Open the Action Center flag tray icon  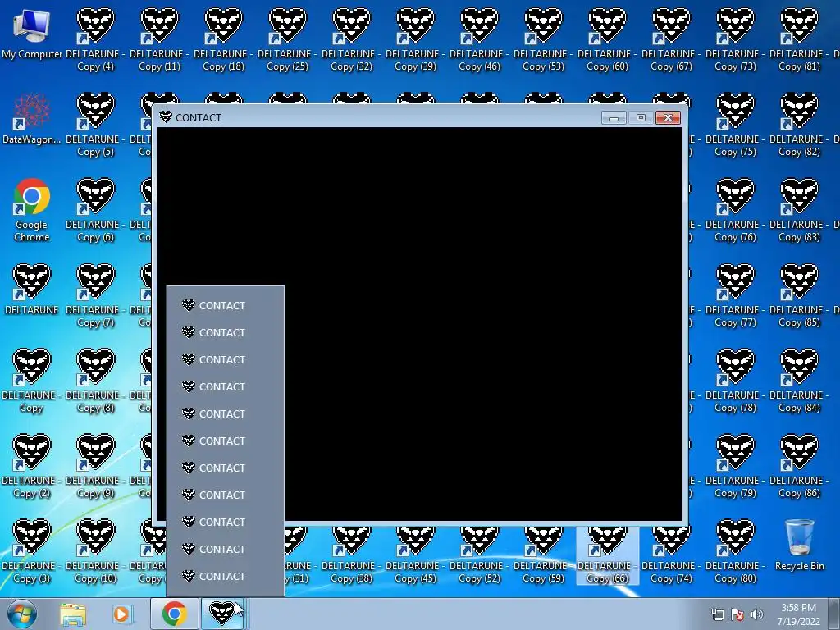(x=737, y=614)
